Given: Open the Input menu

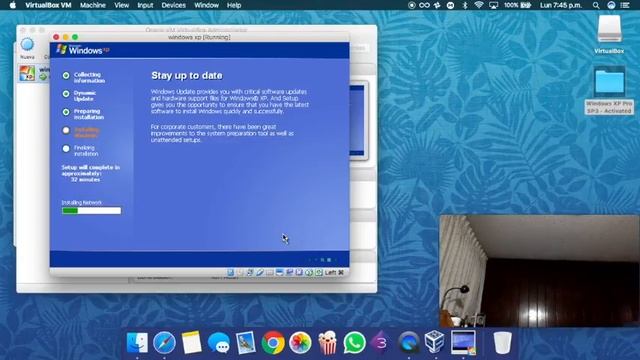Looking at the screenshot, I should 145,5.
